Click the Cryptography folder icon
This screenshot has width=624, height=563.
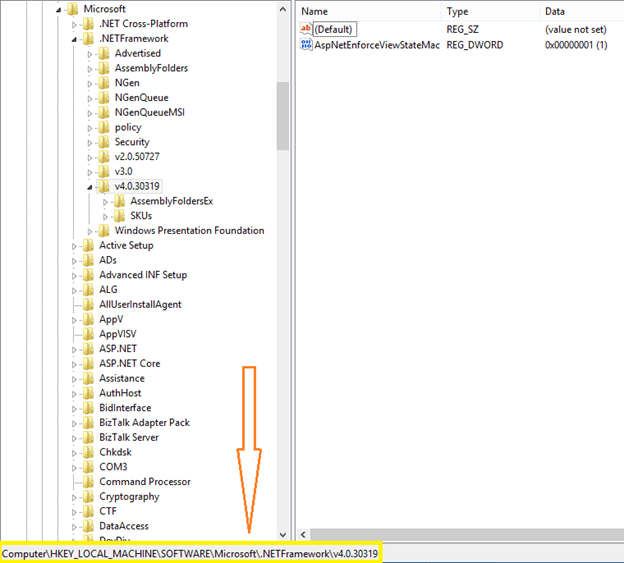pos(88,497)
